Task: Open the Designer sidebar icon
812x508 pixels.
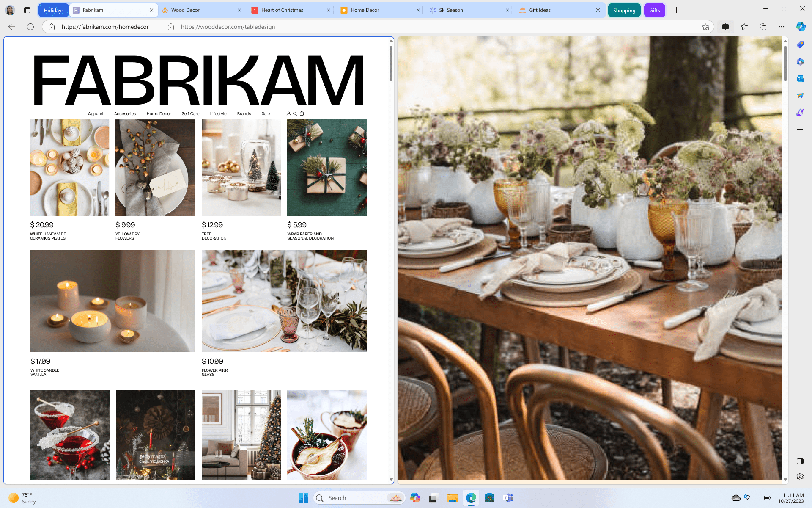Action: coord(800,113)
